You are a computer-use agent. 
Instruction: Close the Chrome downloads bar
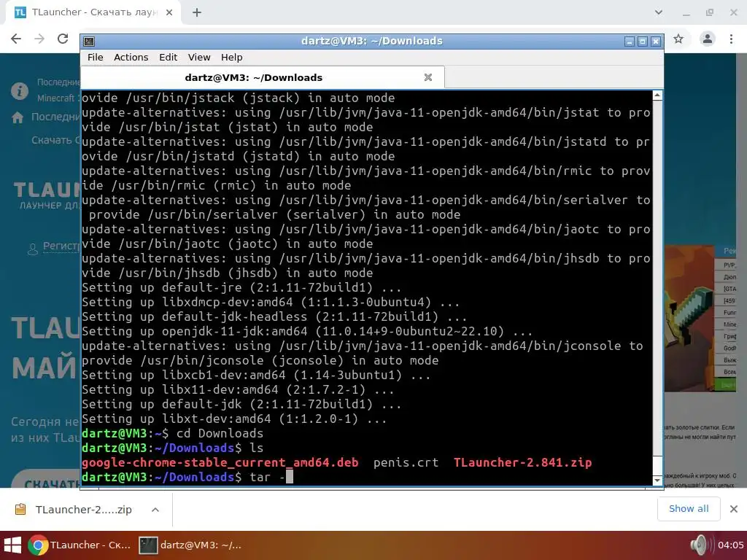click(734, 509)
